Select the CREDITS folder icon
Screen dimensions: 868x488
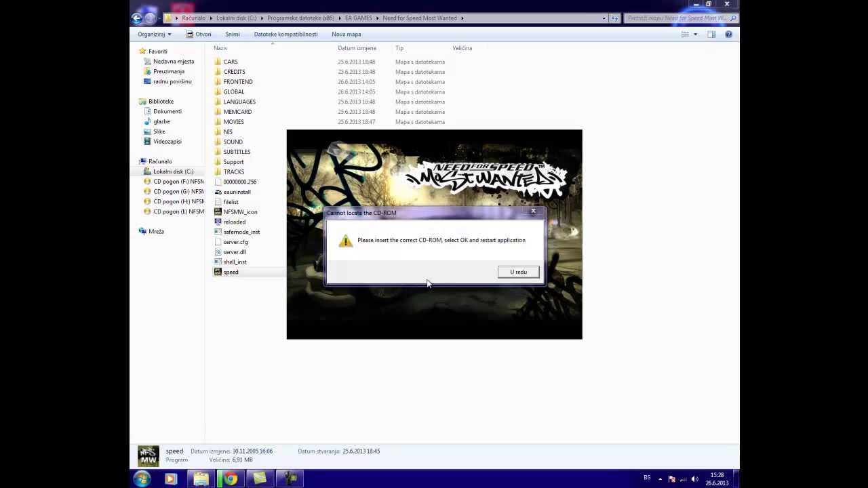click(218, 72)
